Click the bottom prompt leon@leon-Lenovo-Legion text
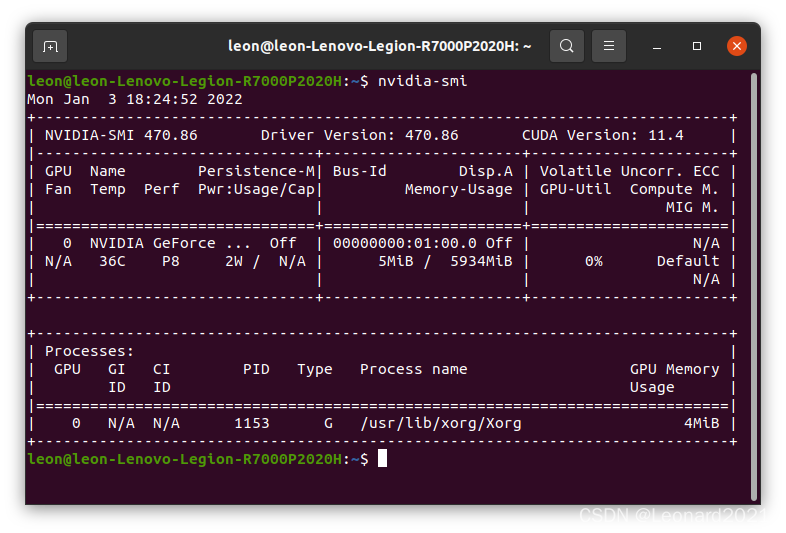Image resolution: width=786 pixels, height=533 pixels. tap(184, 459)
